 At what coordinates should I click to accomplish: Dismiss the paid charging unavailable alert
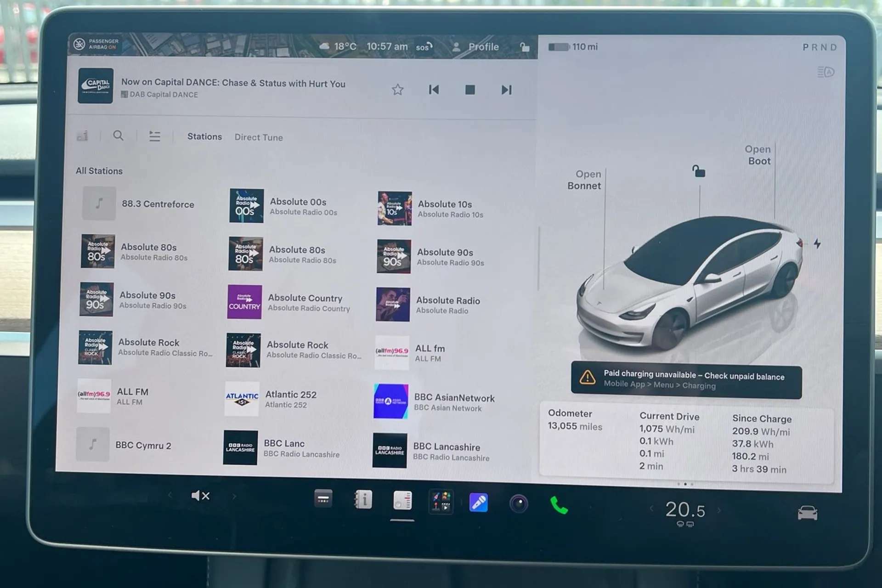tap(686, 379)
